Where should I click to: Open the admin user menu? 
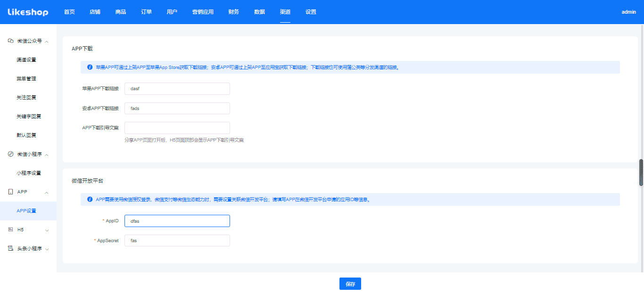tap(629, 12)
